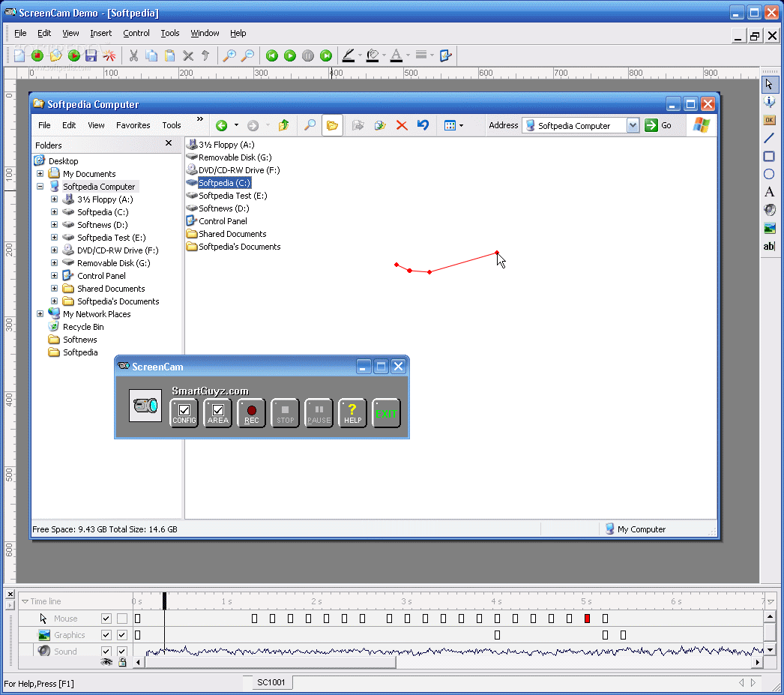Select the Image picture tool in sidebar
The height and width of the screenshot is (695, 784).
pyautogui.click(x=770, y=228)
